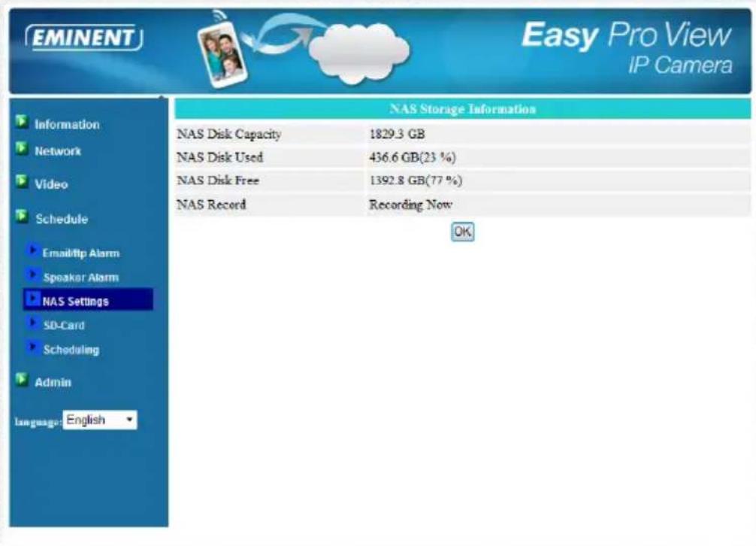The width and height of the screenshot is (756, 546).
Task: Click the green arrow icon beside Schedule
Action: pyautogui.click(x=21, y=216)
